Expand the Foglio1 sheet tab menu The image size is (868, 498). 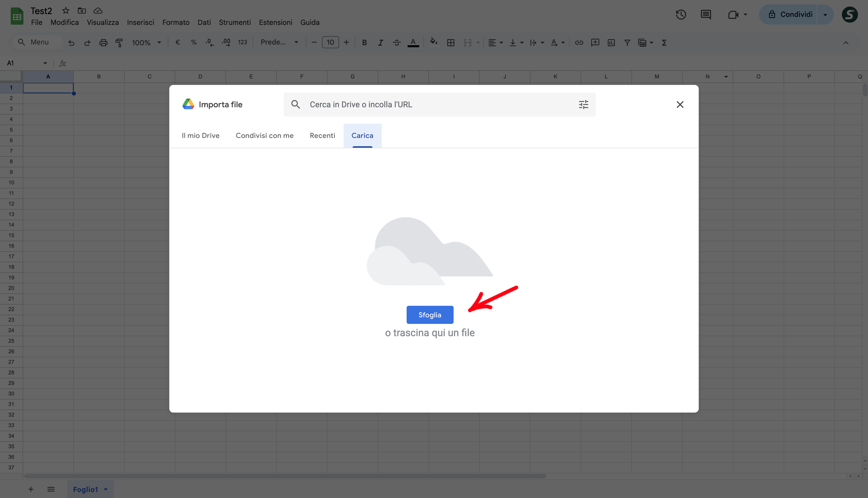click(x=106, y=489)
